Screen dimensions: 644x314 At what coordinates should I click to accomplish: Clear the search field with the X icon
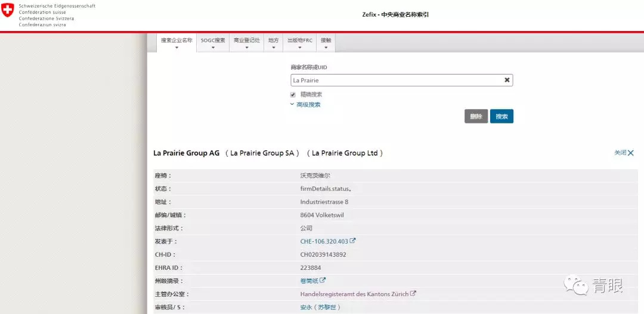(x=507, y=80)
